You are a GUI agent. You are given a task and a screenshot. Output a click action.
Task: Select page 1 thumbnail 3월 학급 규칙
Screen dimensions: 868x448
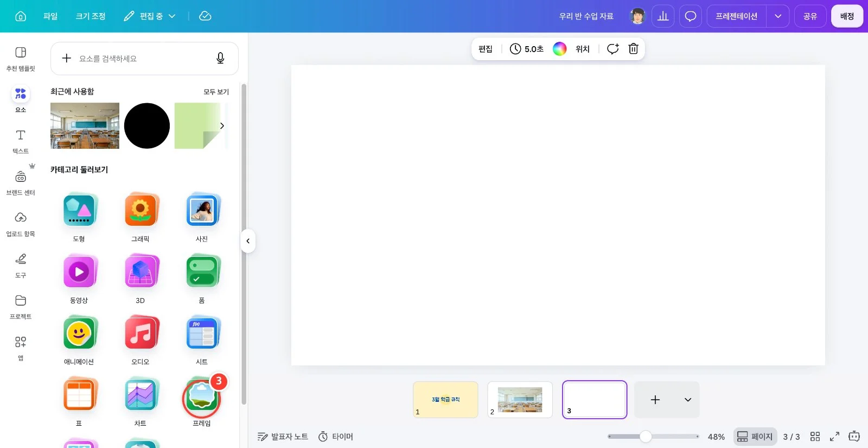[445, 400]
